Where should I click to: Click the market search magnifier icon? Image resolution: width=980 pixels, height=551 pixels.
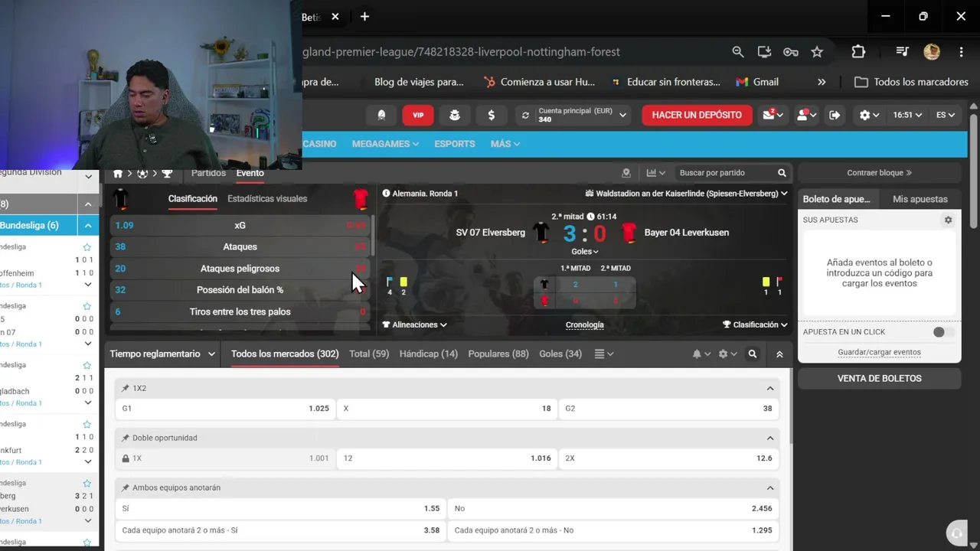tap(753, 354)
